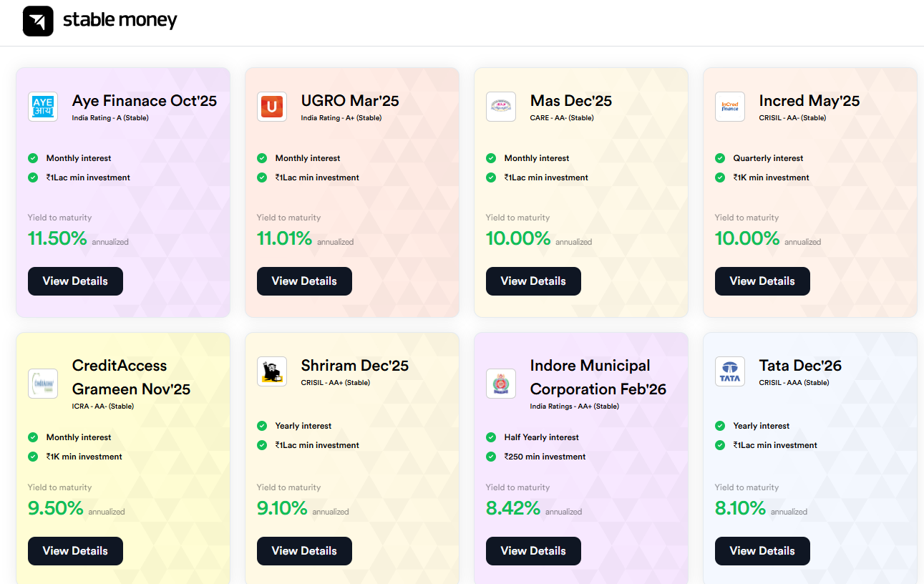
Task: Click Incred's ₹1K min investment check icon
Action: [720, 177]
